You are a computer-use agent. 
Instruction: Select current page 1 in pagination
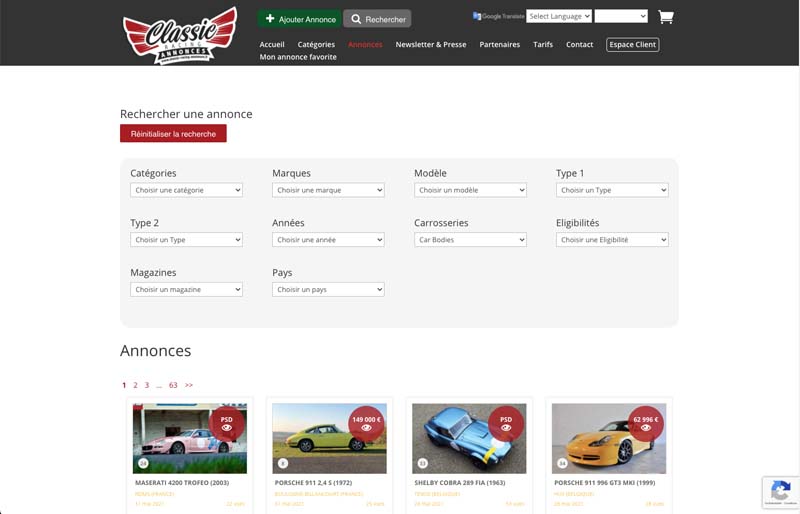(124, 385)
